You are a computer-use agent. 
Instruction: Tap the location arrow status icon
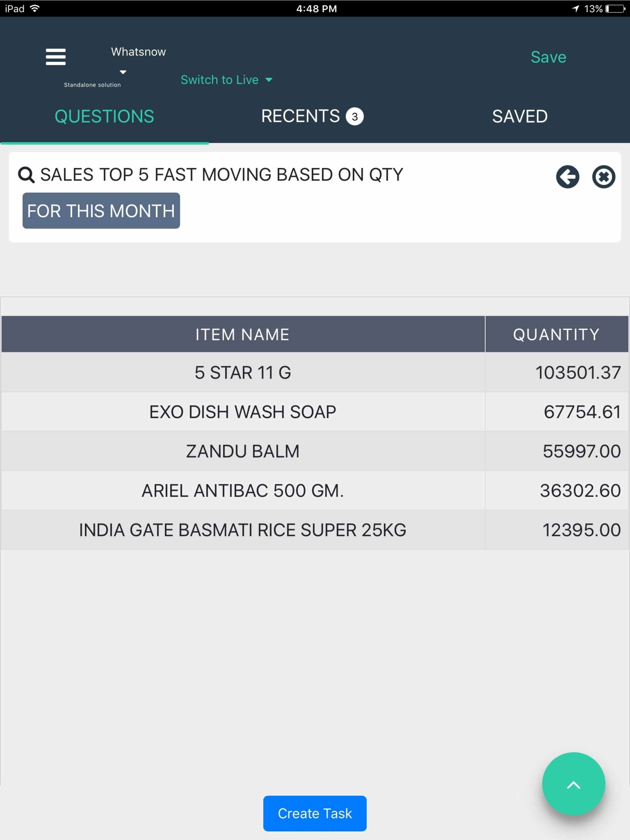[576, 9]
